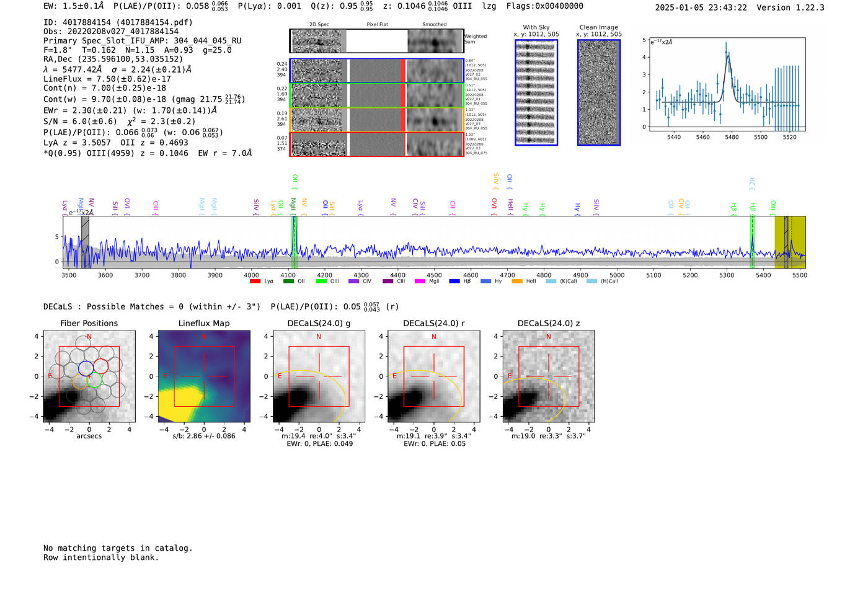Click the EWr = 2.30(±0.21) line
This screenshot has width=868, height=591.
click(x=130, y=110)
